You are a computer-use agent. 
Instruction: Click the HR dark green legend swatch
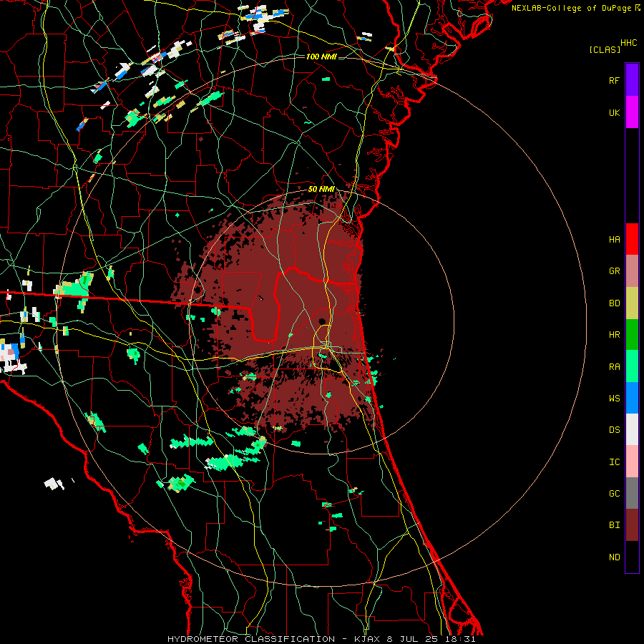(x=632, y=335)
